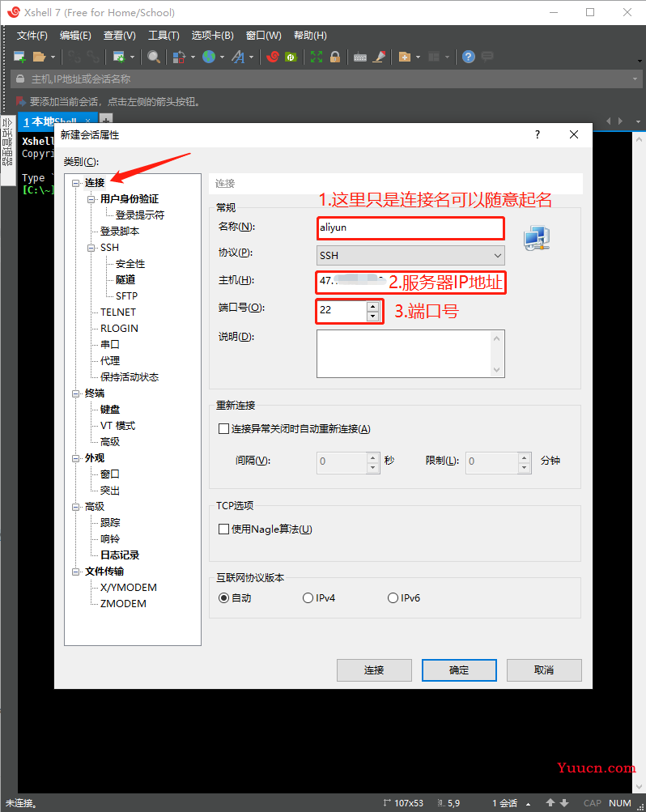The width and height of the screenshot is (646, 812).
Task: Launch Xftp via the red swirl icon
Action: point(273,57)
